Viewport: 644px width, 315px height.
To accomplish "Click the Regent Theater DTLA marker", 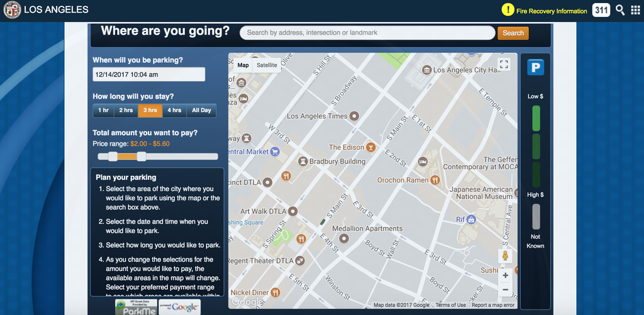I will [x=301, y=260].
